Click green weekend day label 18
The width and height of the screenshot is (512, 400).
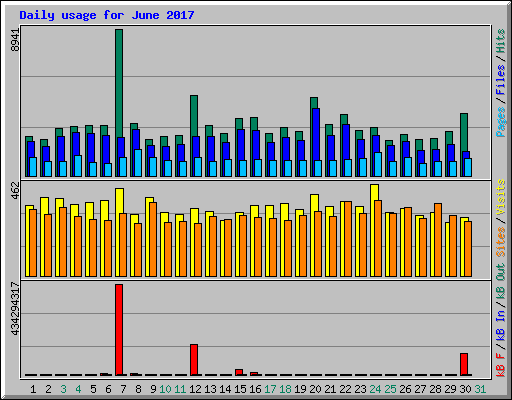(x=285, y=389)
